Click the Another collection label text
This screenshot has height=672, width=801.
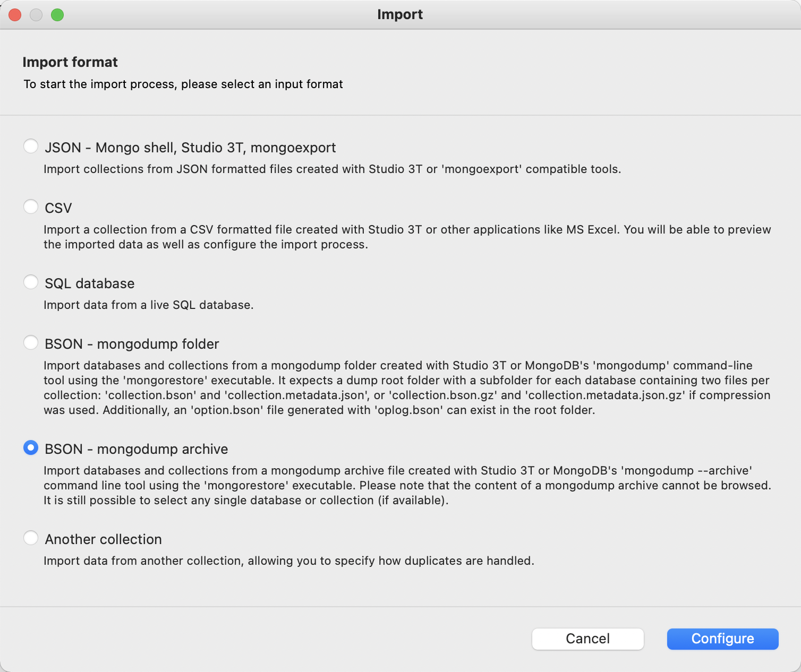click(103, 539)
